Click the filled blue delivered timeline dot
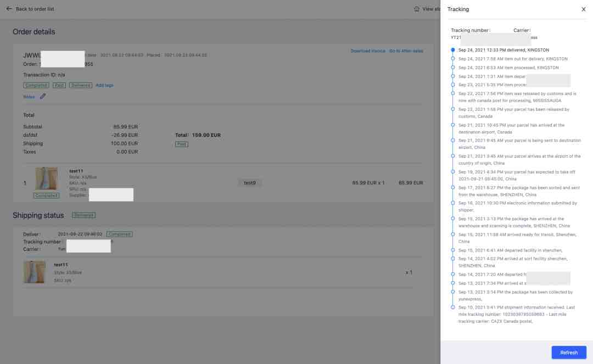The width and height of the screenshot is (593, 364). click(452, 50)
